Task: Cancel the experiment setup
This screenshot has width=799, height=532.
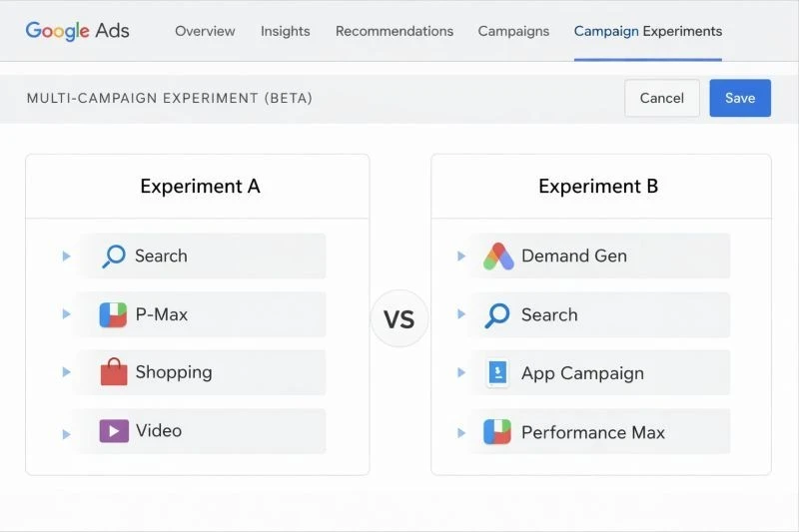Action: tap(661, 98)
